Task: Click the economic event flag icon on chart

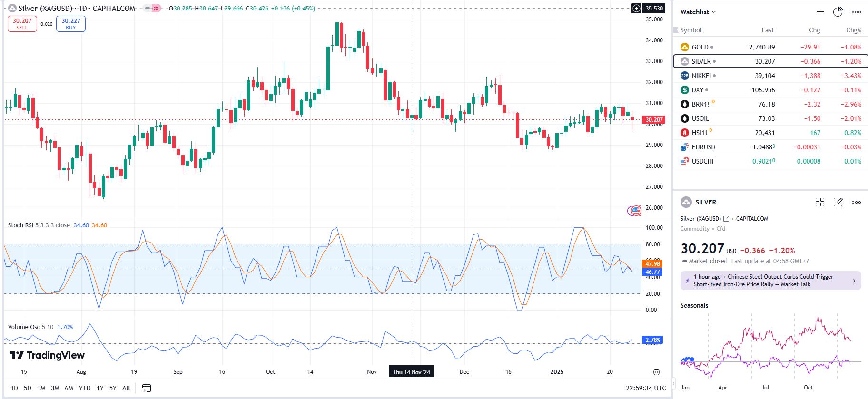Action: point(635,211)
